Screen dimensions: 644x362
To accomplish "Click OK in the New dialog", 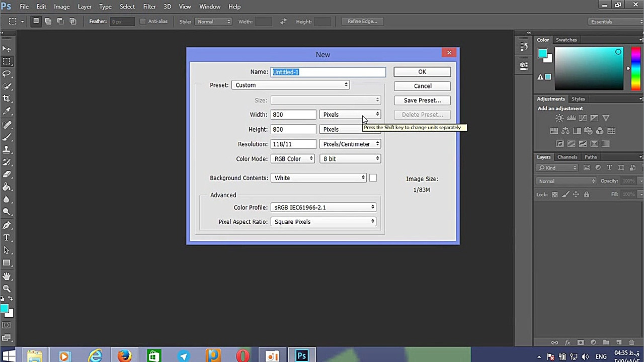I will [x=422, y=72].
